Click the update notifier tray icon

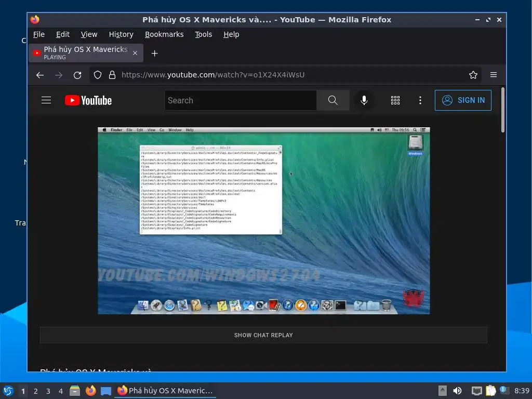tap(504, 390)
